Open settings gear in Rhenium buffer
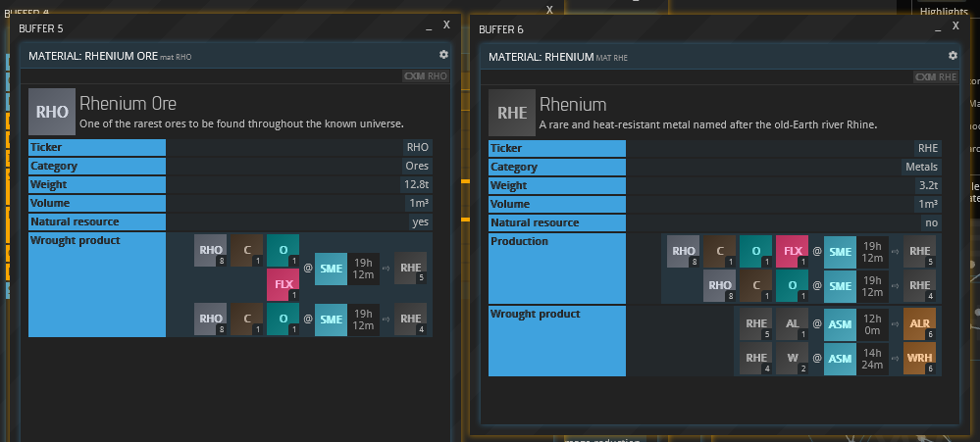Screen dimensions: 980x442 click(x=953, y=56)
